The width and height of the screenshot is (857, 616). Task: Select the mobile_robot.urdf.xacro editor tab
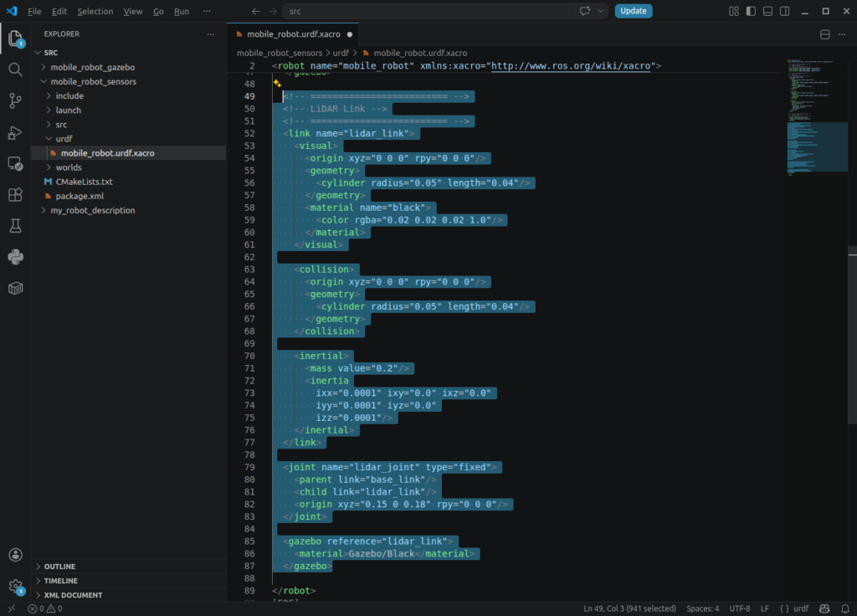pyautogui.click(x=293, y=33)
